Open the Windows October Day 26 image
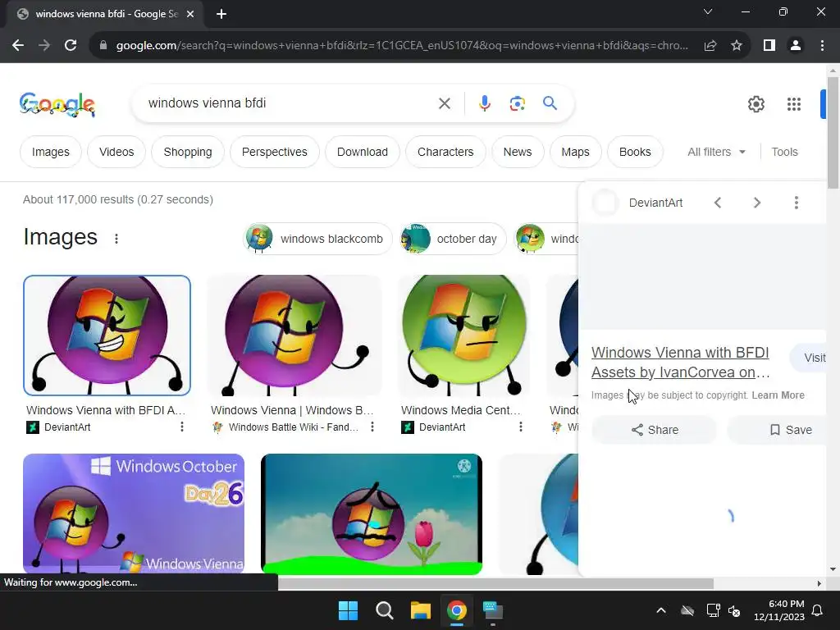 134,514
